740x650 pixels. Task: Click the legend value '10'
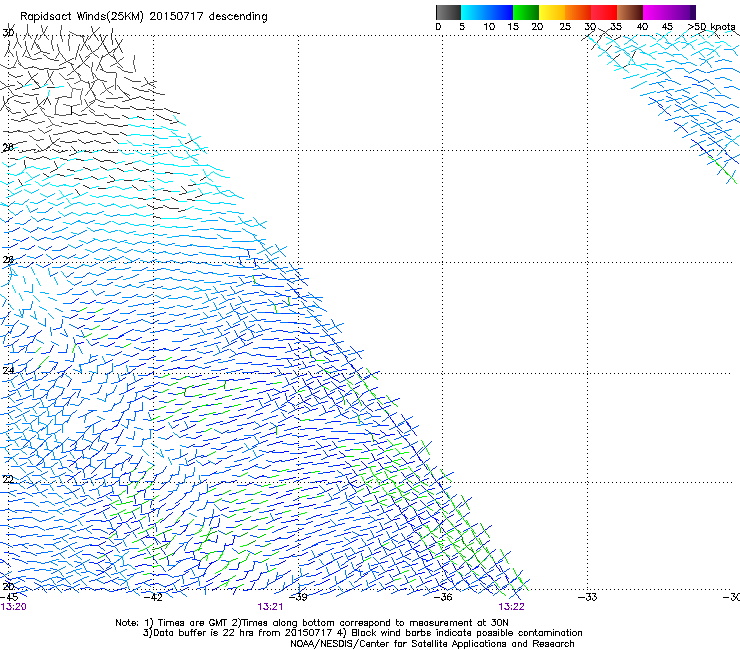pos(489,27)
